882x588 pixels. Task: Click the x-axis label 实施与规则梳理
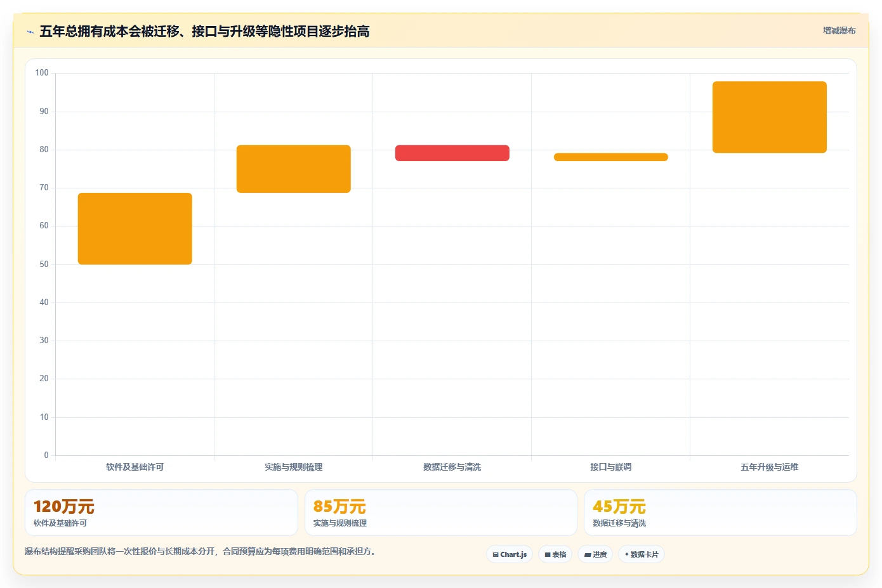tap(294, 467)
